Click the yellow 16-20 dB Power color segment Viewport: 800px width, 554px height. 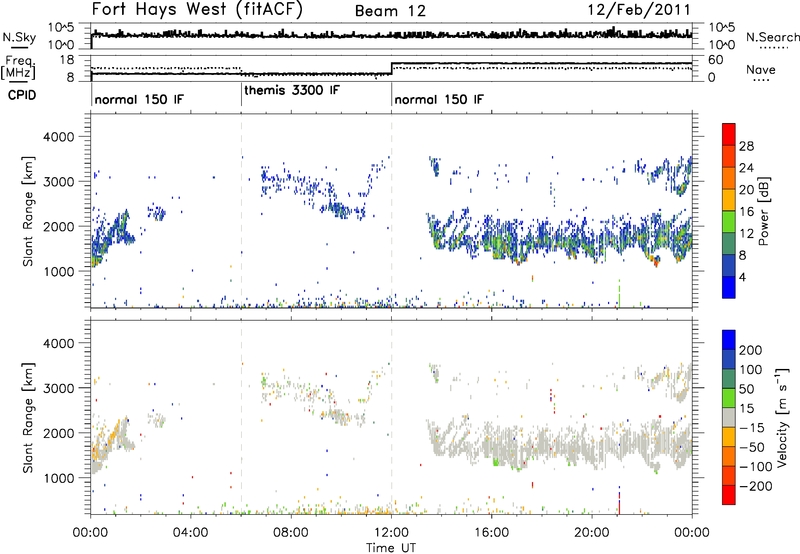coord(729,199)
